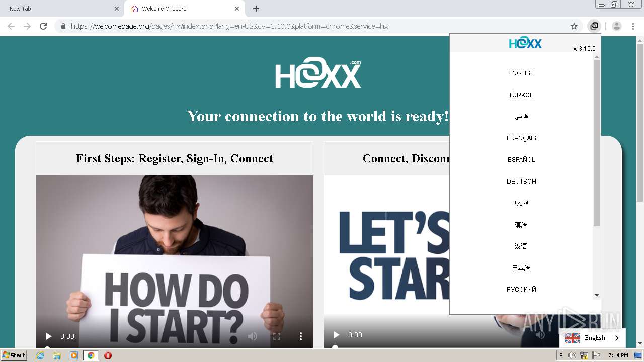The image size is (644, 362).
Task: Go back to the previous page
Action: pos(11,26)
